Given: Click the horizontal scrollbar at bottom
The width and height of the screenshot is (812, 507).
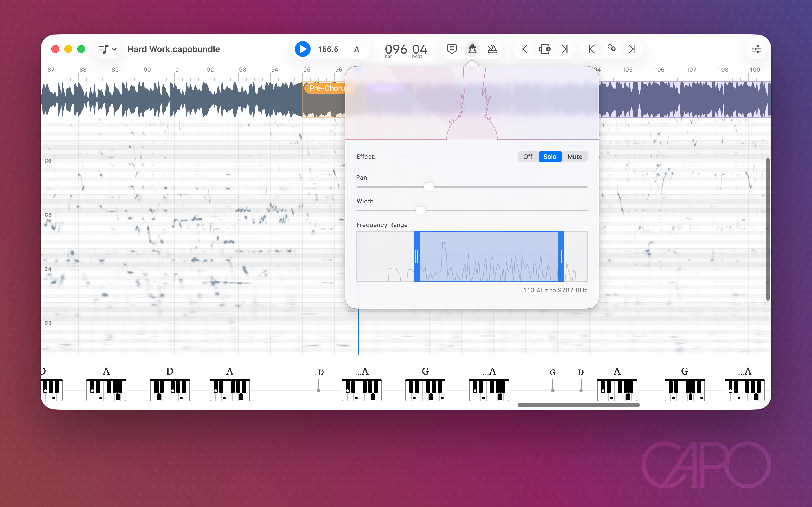Looking at the screenshot, I should pyautogui.click(x=579, y=405).
